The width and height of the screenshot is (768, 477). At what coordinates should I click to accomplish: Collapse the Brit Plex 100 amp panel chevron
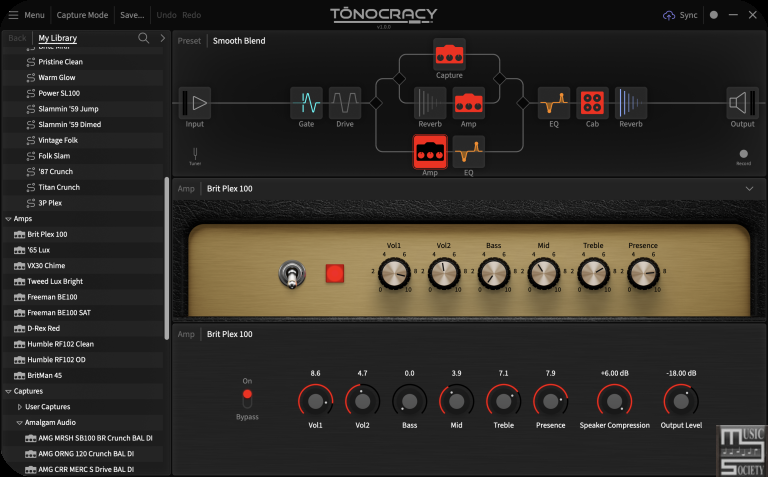pyautogui.click(x=749, y=189)
